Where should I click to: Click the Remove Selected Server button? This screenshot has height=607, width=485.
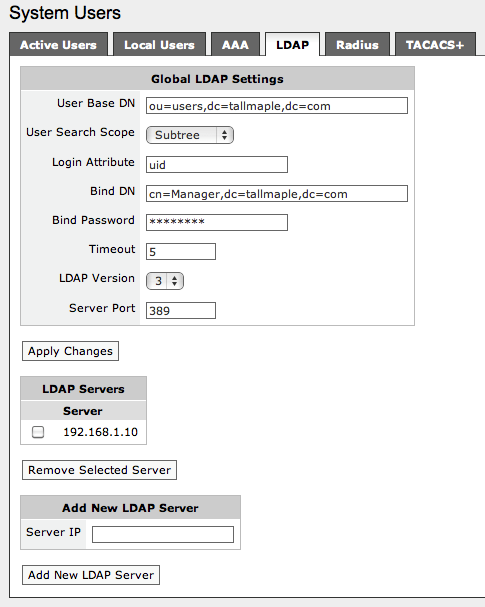(99, 470)
